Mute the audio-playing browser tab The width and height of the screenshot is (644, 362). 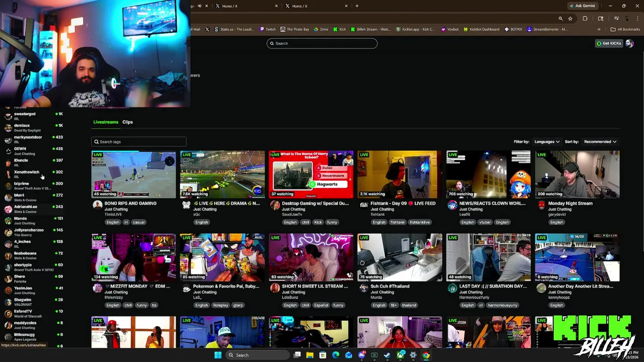pyautogui.click(x=199, y=6)
